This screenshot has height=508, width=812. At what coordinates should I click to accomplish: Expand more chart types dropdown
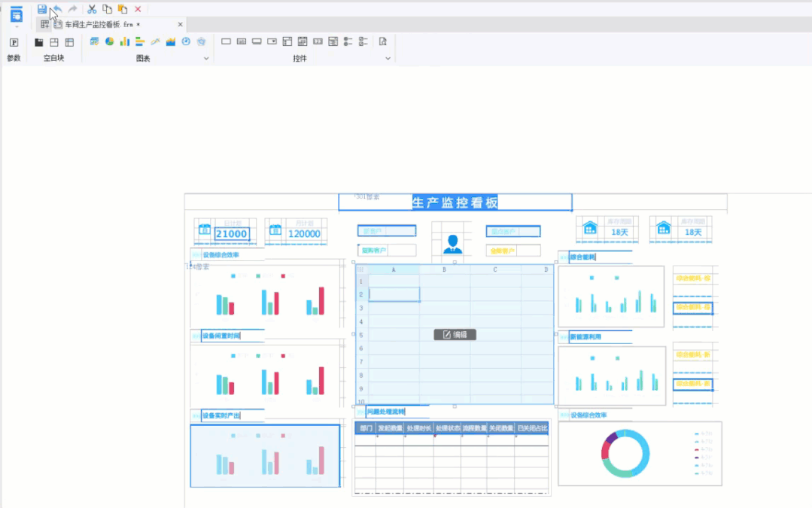click(x=206, y=59)
